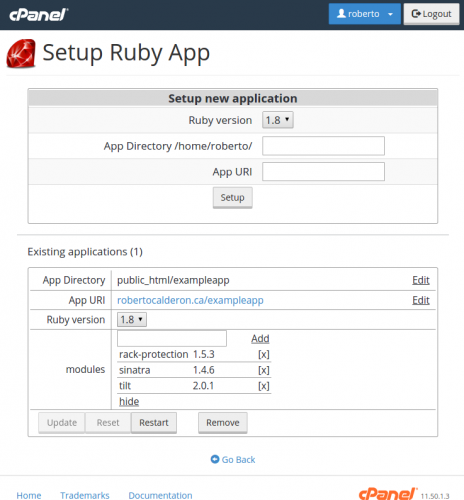The height and width of the screenshot is (500, 464).
Task: Open the Documentation footer link
Action: point(160,495)
